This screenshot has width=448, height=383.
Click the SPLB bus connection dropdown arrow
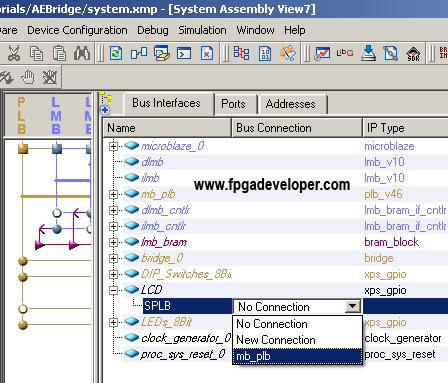point(353,306)
